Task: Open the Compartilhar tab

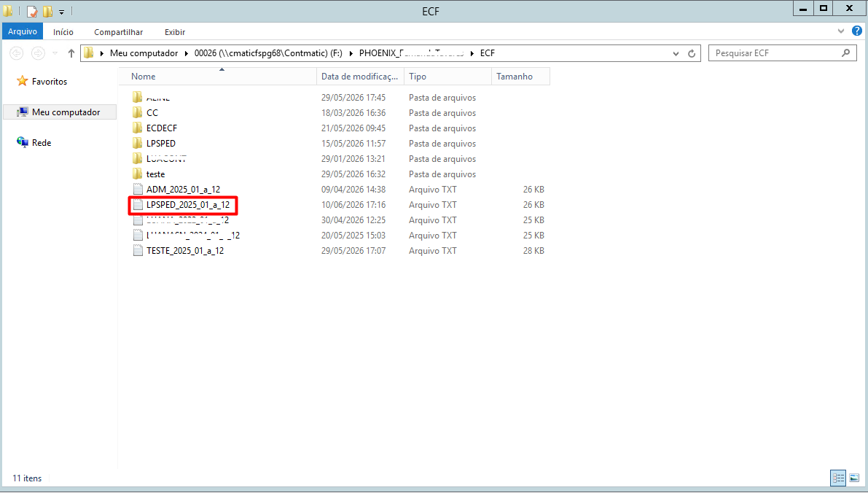Action: click(x=119, y=32)
